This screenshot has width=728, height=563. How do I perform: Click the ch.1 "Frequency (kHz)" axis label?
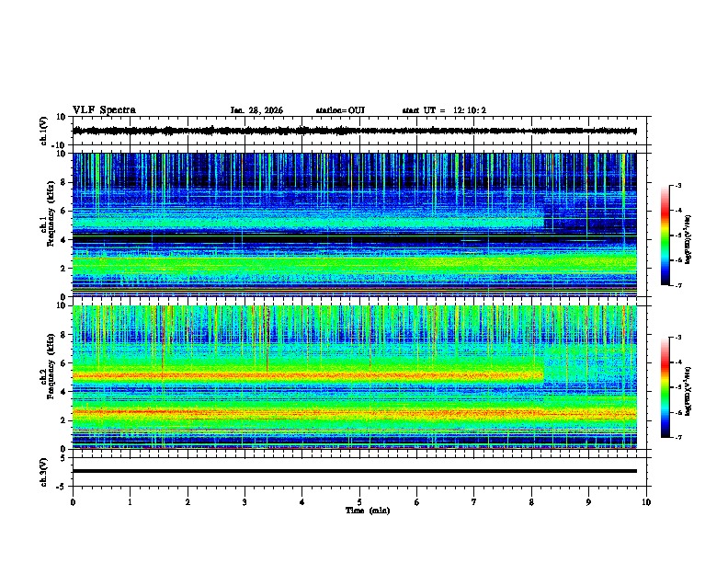(x=51, y=213)
